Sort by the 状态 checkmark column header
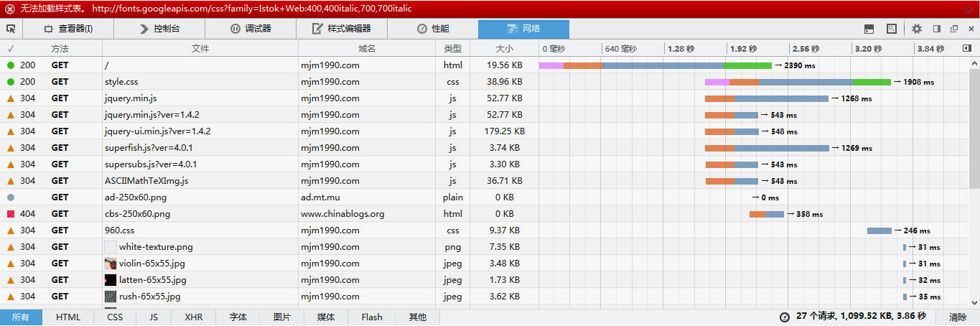The width and height of the screenshot is (980, 326). (x=10, y=49)
